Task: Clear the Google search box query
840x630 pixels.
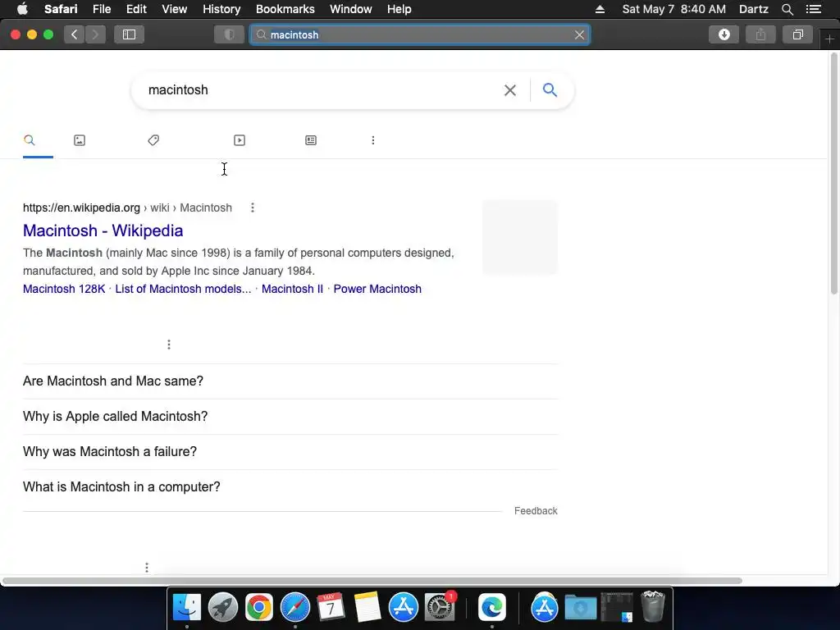Action: click(510, 90)
